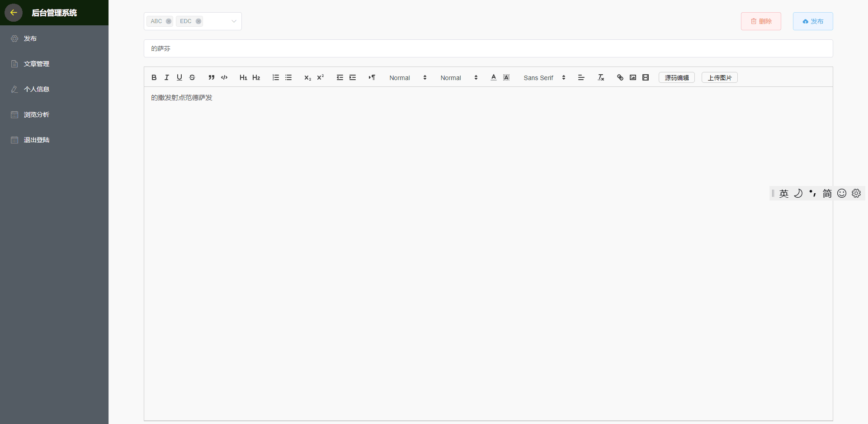This screenshot has height=424, width=868.
Task: Open the font size Normal dropdown
Action: pyautogui.click(x=408, y=77)
